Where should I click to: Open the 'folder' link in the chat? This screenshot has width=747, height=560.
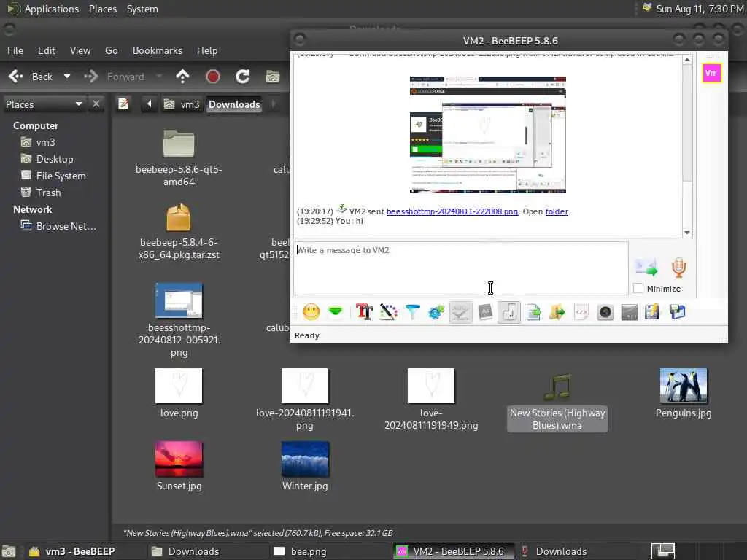(x=557, y=211)
